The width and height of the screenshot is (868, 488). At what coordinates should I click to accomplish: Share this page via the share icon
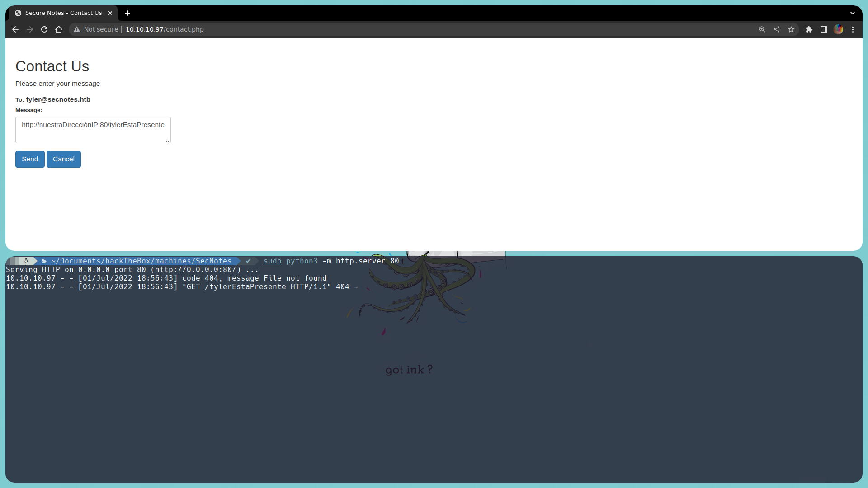[777, 29]
